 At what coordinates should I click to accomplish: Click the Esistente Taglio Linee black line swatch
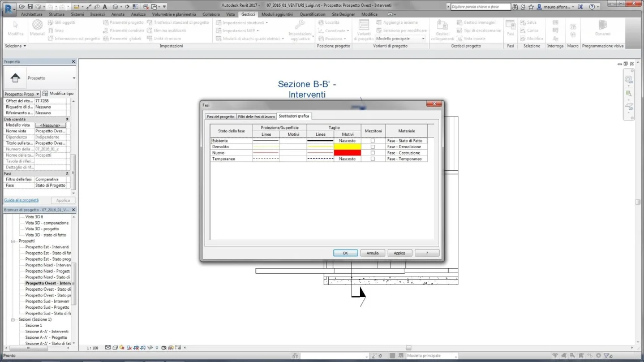[x=320, y=141]
